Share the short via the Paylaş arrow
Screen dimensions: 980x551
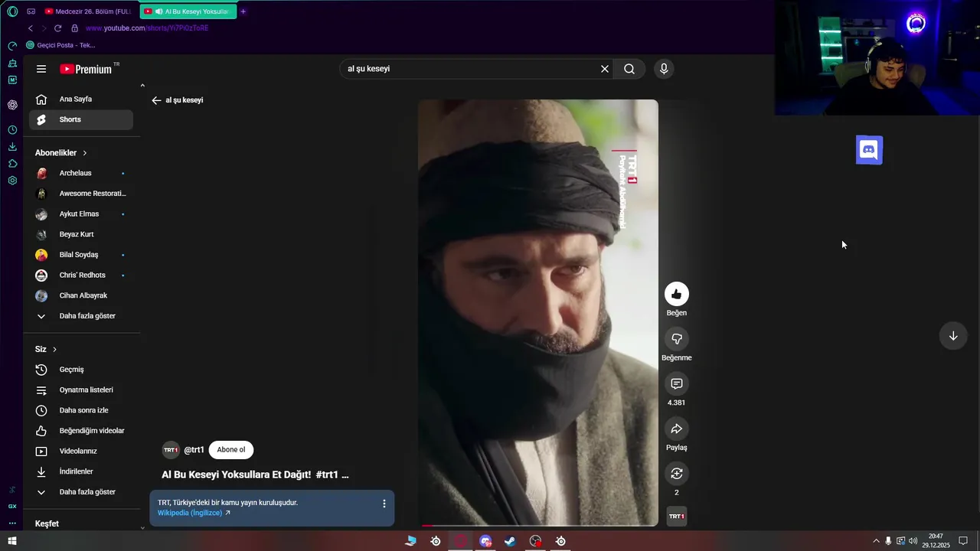click(x=676, y=429)
